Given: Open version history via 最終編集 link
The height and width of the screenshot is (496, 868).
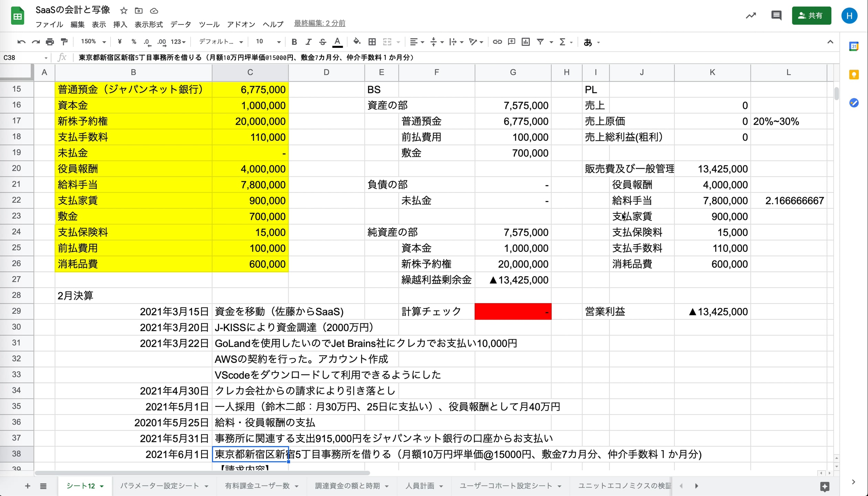Looking at the screenshot, I should coord(320,23).
